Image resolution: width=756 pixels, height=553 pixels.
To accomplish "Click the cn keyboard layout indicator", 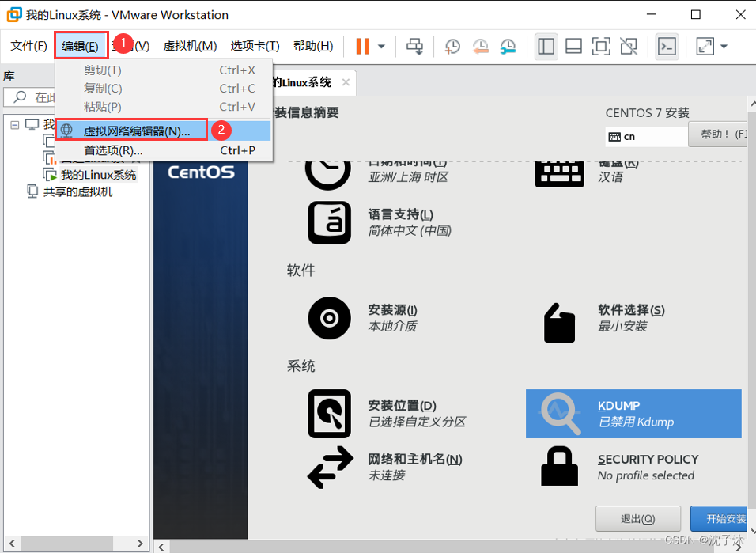I will click(646, 137).
